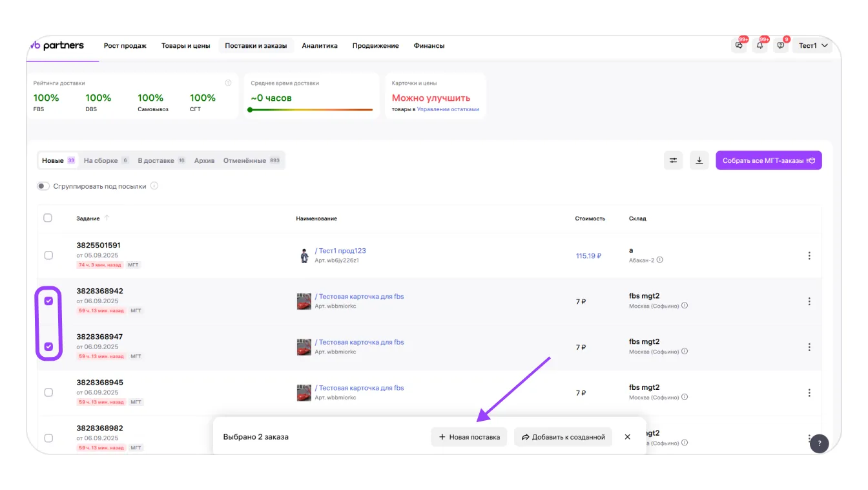Click the Новая поставка button
Screen dimensions: 868x490
coord(469,437)
